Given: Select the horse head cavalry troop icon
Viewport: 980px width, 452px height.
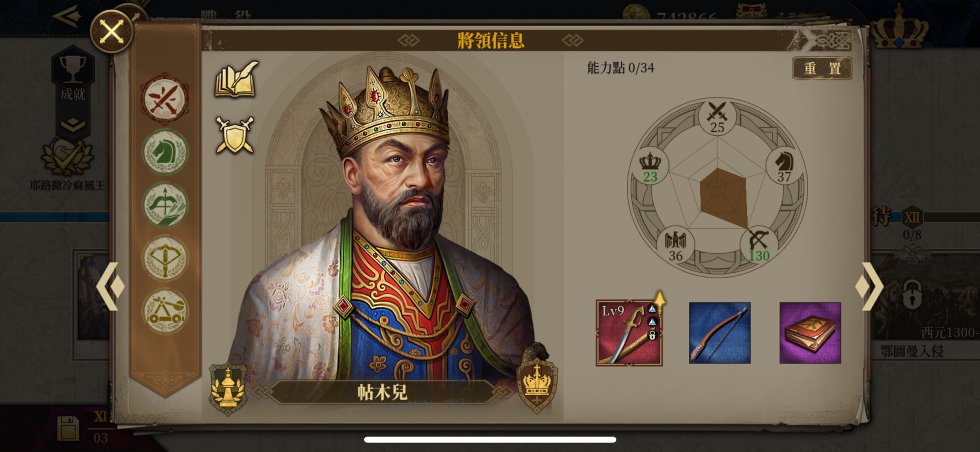Looking at the screenshot, I should click(165, 152).
